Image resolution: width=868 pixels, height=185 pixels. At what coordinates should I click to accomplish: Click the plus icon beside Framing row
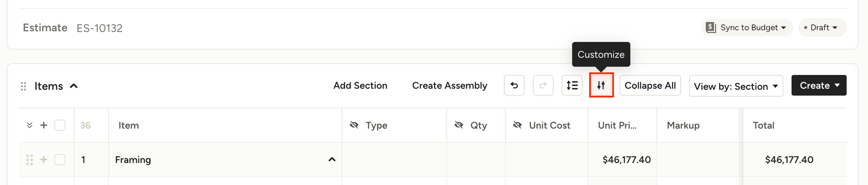(x=44, y=160)
